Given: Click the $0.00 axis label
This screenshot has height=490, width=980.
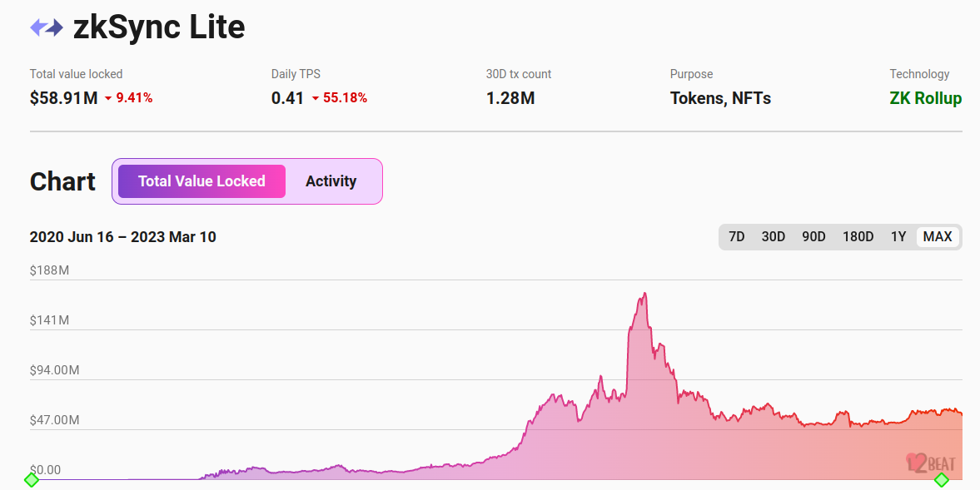Looking at the screenshot, I should 46,470.
